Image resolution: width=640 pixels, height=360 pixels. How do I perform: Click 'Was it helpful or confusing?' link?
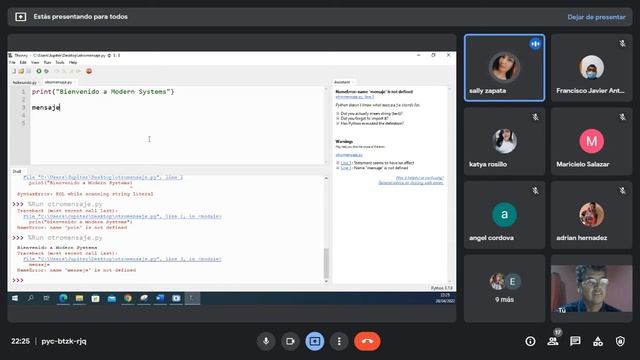[x=420, y=178]
